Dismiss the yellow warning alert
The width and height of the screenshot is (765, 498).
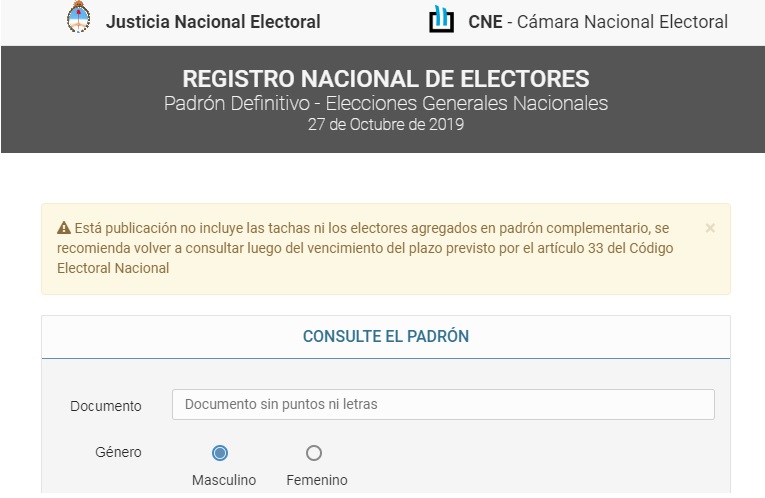tap(710, 228)
